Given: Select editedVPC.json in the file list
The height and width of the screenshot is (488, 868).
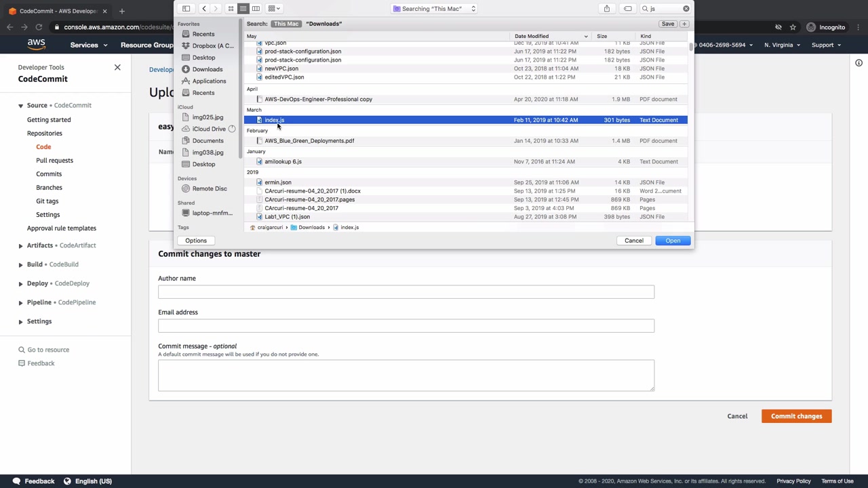Looking at the screenshot, I should [465, 77].
